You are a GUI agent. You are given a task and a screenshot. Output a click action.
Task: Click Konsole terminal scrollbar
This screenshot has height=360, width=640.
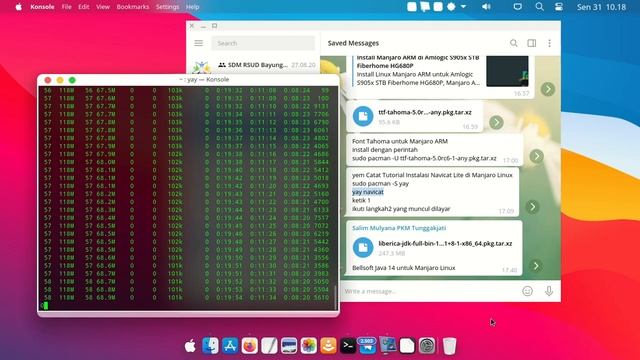pyautogui.click(x=336, y=298)
